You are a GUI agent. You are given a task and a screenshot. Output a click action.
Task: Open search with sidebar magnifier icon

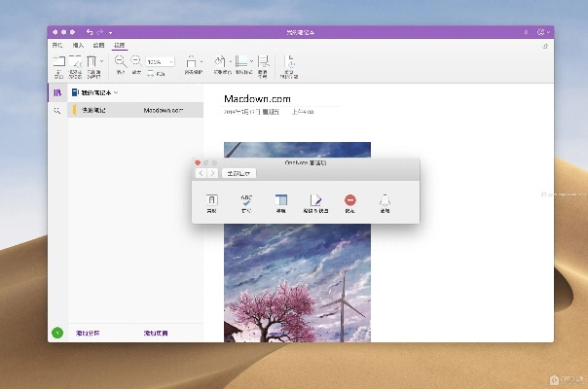[x=57, y=111]
